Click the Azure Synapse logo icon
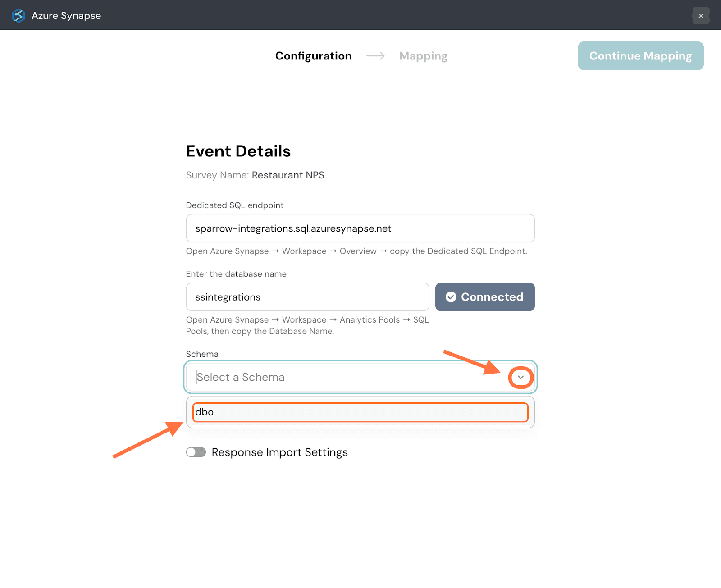721x588 pixels. [18, 16]
